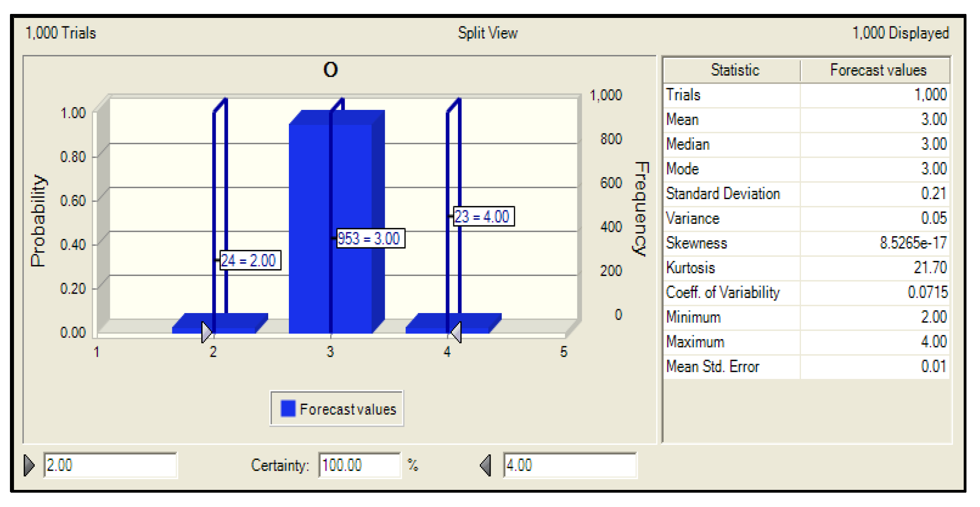Click the '24 = 2.00' marker label

pyautogui.click(x=250, y=260)
